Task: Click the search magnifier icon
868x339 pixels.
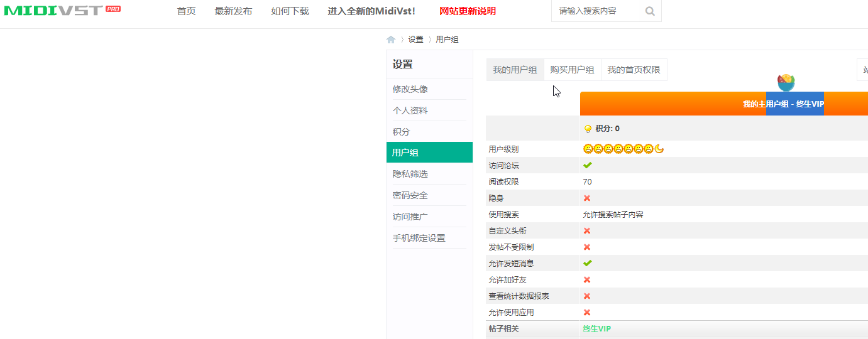Action: tap(650, 11)
